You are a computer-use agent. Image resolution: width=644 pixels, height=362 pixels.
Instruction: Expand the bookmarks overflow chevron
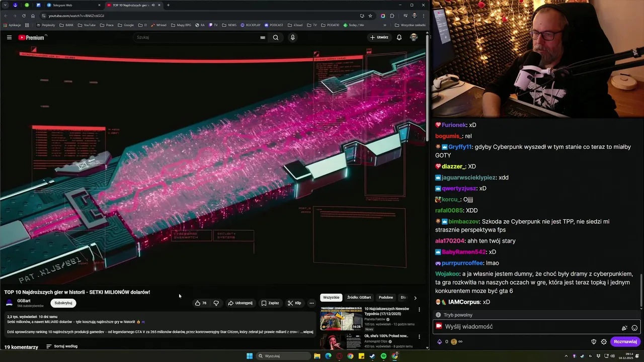click(x=385, y=25)
